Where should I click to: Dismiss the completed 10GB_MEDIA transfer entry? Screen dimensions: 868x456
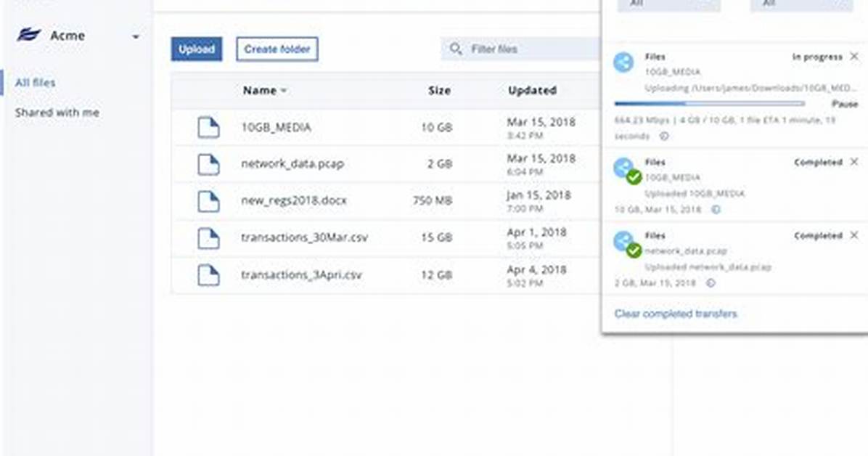point(854,162)
